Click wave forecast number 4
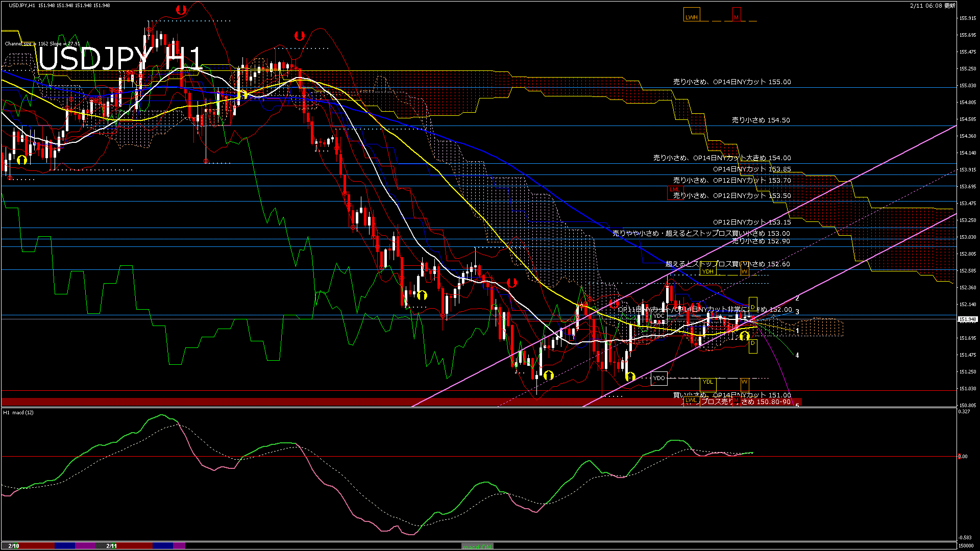This screenshot has height=551, width=980. point(797,355)
